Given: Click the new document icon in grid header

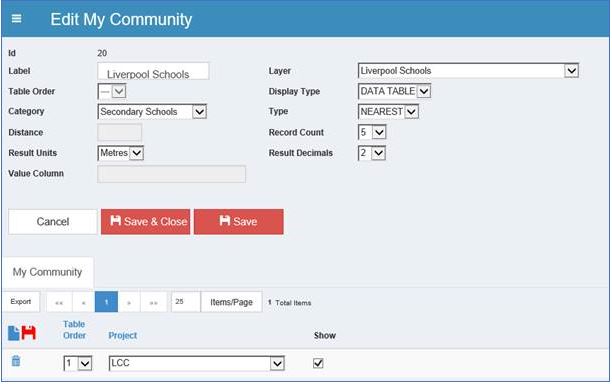Looking at the screenshot, I should pyautogui.click(x=13, y=333).
